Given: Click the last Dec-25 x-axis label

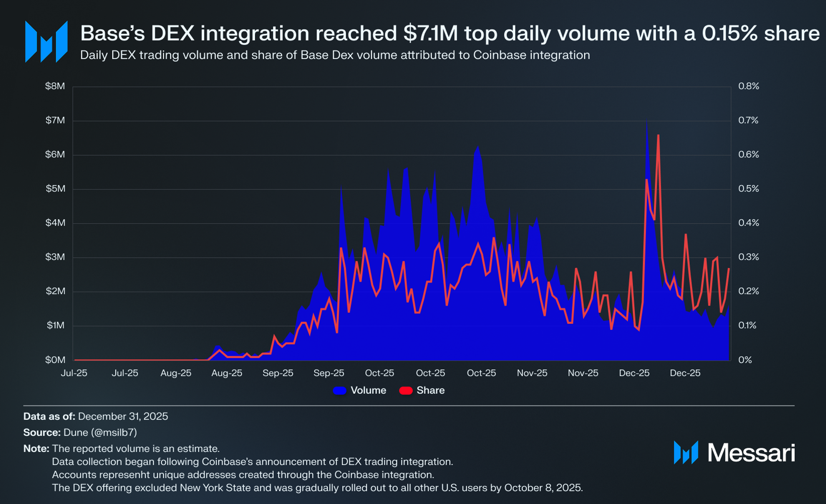Looking at the screenshot, I should pos(685,373).
